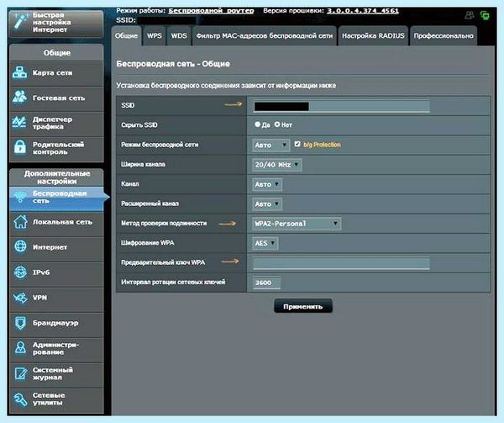Click the 'Общие' sidebar header
The height and width of the screenshot is (423, 504).
56,53
